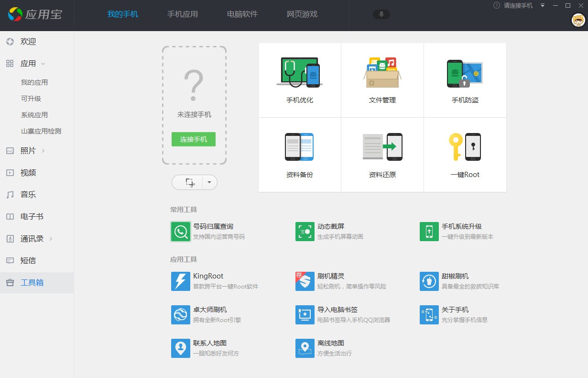Viewport: 588px width, 378px height.
Task: Select 音乐 in the sidebar
Action: pos(37,195)
